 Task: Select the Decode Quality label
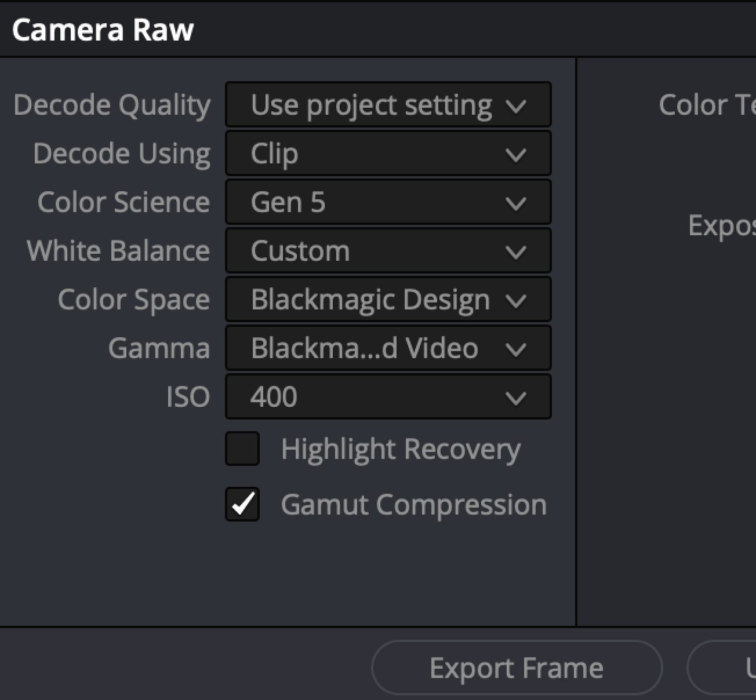click(x=113, y=105)
